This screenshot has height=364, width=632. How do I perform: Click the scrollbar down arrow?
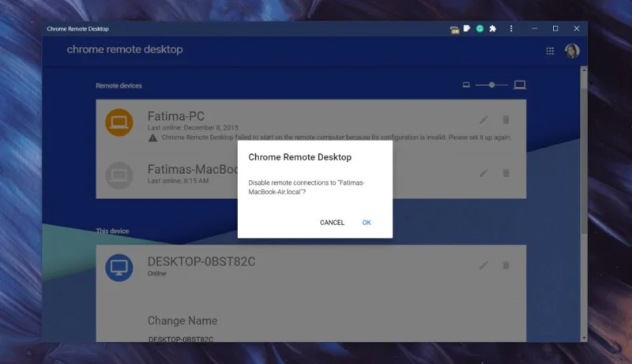coord(584,338)
